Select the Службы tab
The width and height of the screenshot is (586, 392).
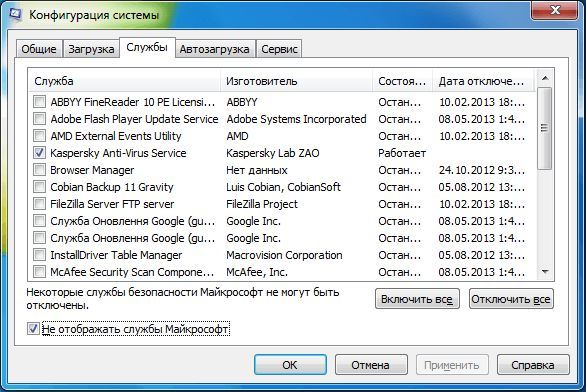coord(147,47)
